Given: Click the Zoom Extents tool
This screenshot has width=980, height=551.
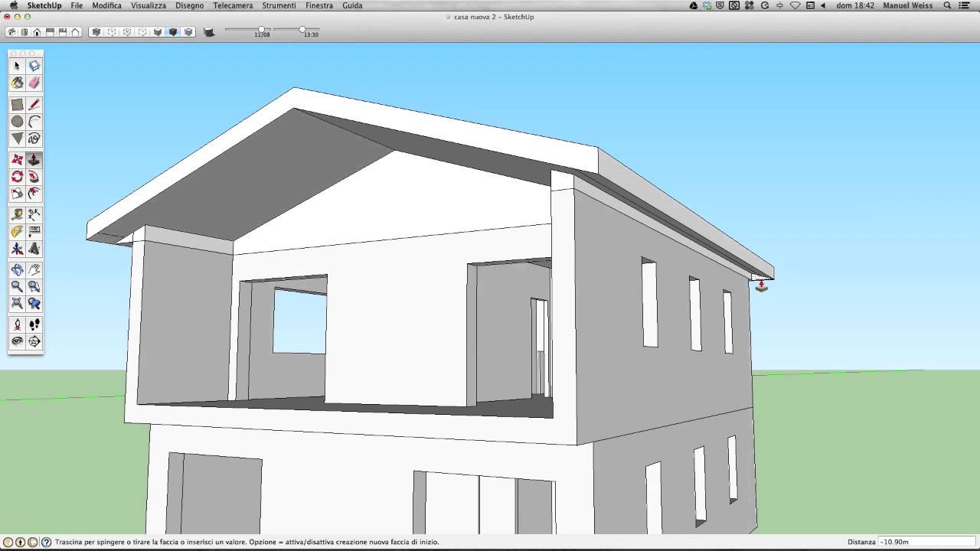Looking at the screenshot, I should tap(17, 303).
